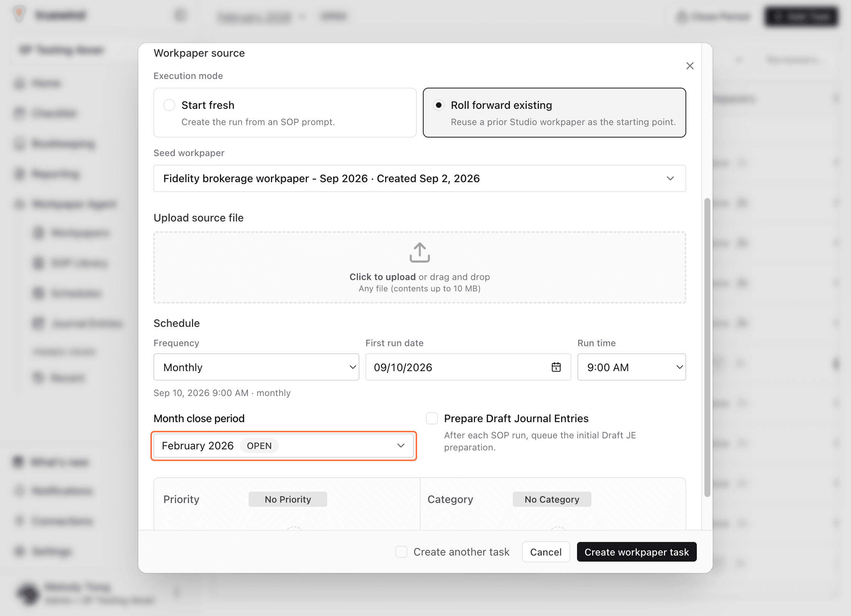Open the Frequency Monthly dropdown
Viewport: 851px width, 616px height.
(x=256, y=367)
